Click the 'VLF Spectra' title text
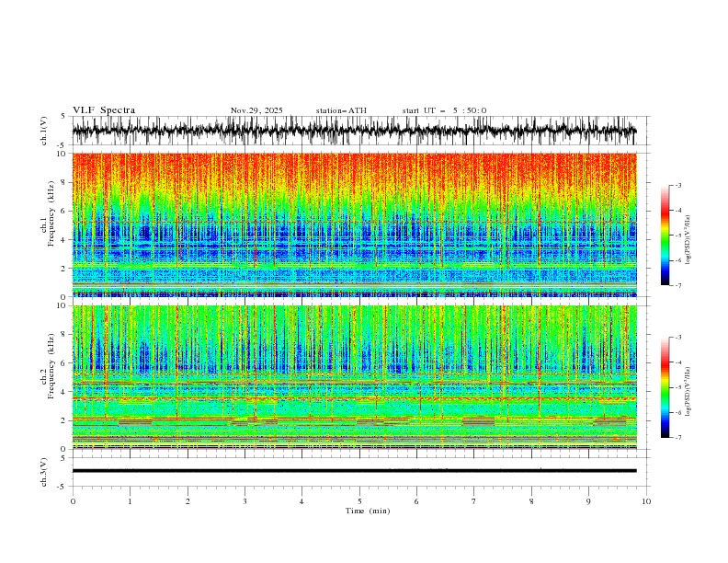This screenshot has height=563, width=728. pos(104,110)
